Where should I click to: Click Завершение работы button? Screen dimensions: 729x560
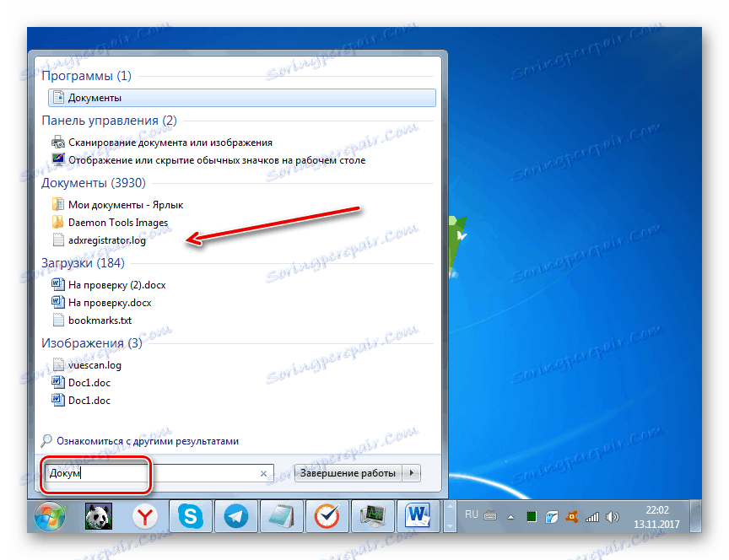coord(348,473)
